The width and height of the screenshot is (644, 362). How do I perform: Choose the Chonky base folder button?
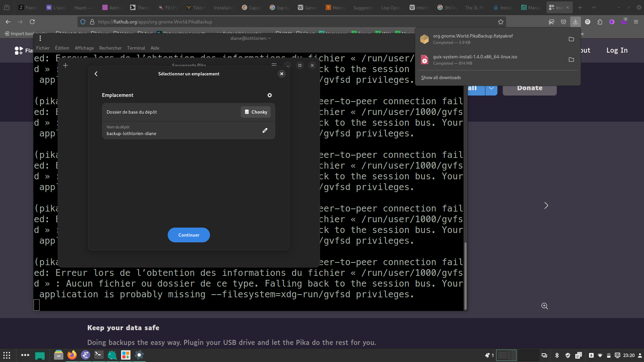pos(256,112)
